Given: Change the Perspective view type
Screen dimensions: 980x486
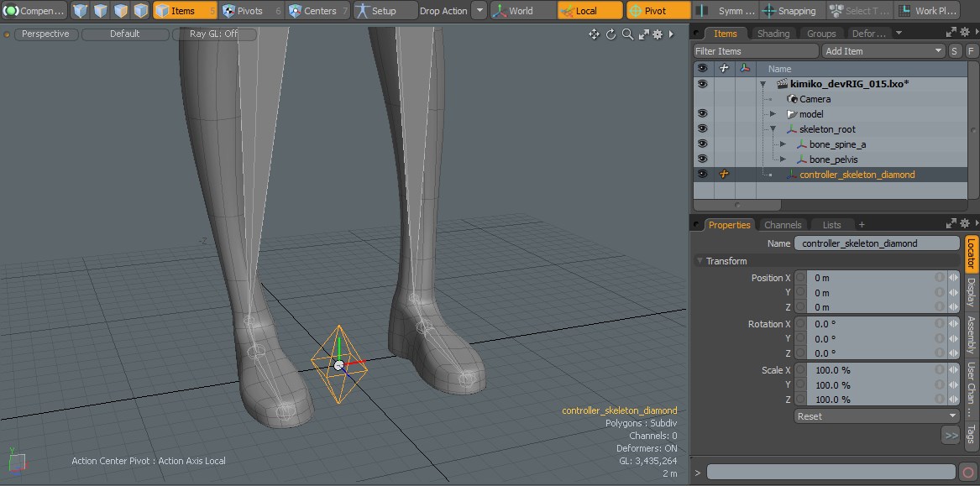Looking at the screenshot, I should (x=45, y=34).
